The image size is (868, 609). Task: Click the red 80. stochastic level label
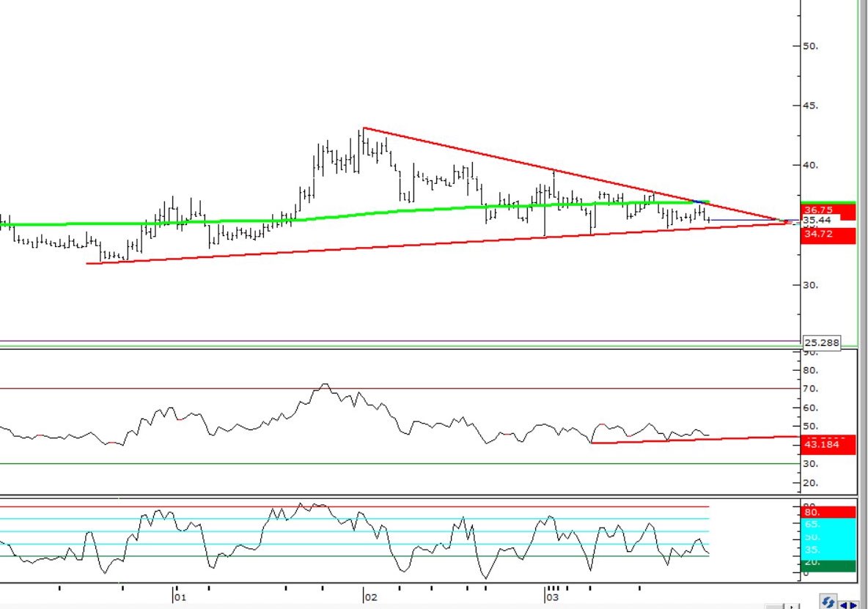pos(828,512)
